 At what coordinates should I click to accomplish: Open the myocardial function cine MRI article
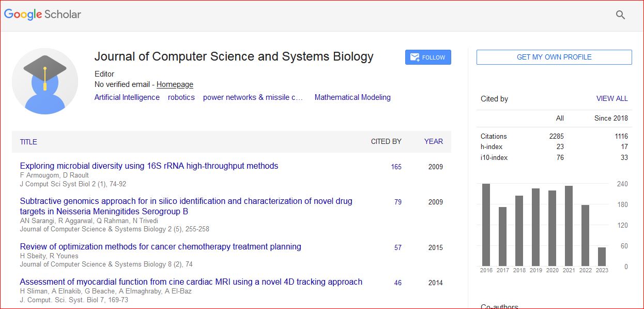pyautogui.click(x=191, y=282)
